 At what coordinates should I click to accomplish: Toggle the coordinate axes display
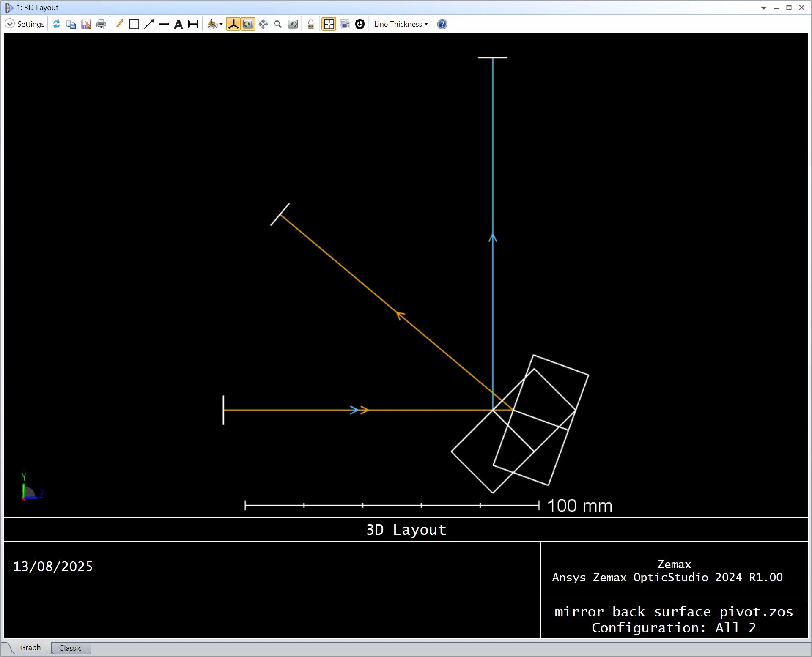pyautogui.click(x=233, y=24)
